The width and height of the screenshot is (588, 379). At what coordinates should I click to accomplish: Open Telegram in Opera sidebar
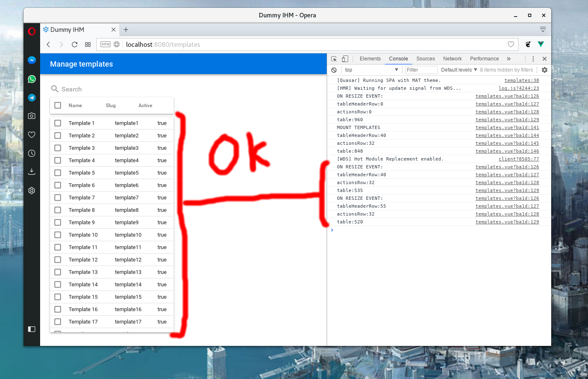click(32, 98)
